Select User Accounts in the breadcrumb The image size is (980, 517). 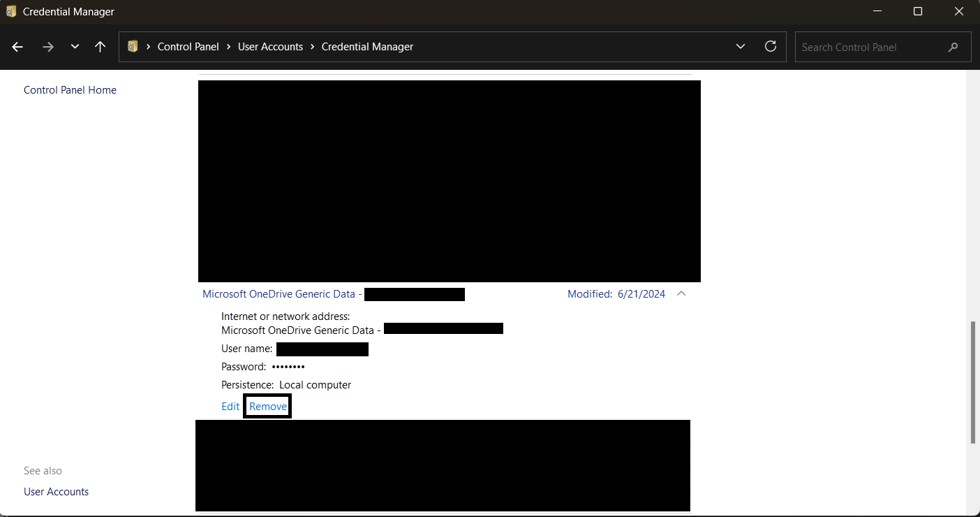point(270,47)
